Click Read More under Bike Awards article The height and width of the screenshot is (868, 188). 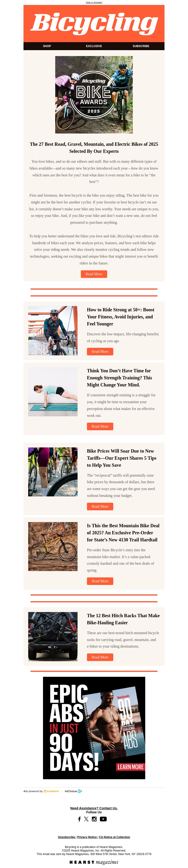(94, 274)
